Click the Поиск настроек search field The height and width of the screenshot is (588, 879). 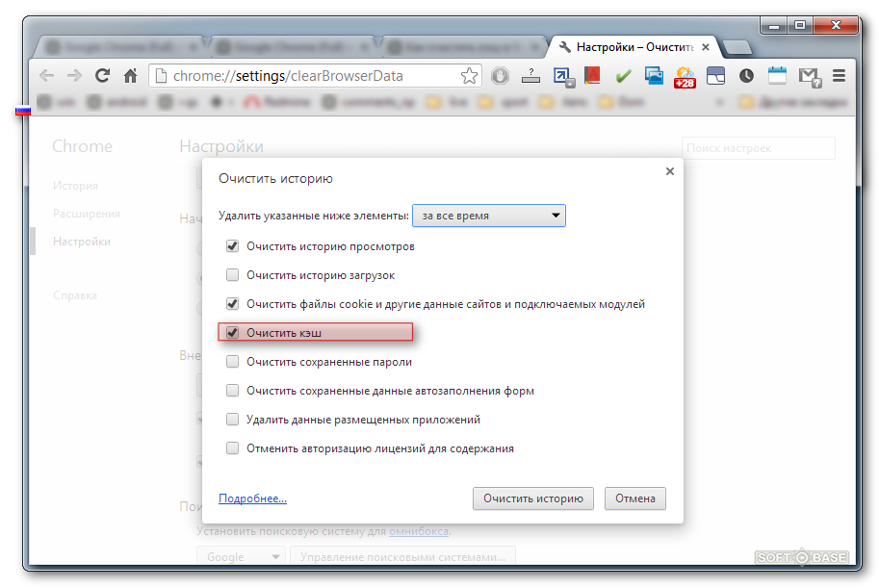pos(759,148)
